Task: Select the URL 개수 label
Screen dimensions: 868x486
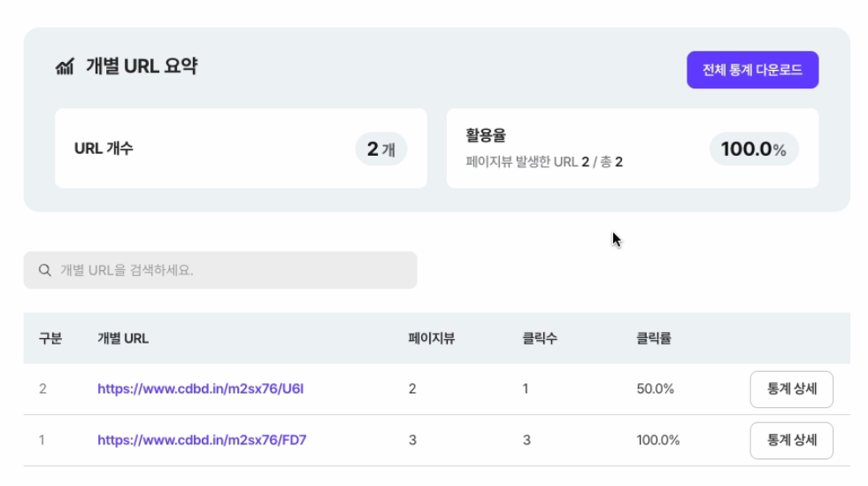Action: coord(104,149)
